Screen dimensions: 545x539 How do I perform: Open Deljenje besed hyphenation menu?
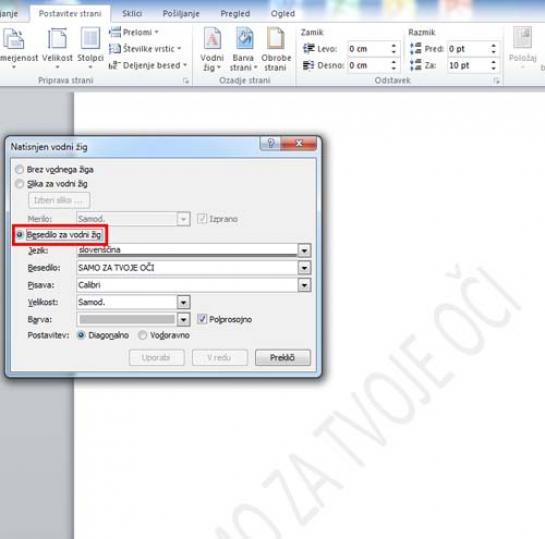click(x=148, y=65)
